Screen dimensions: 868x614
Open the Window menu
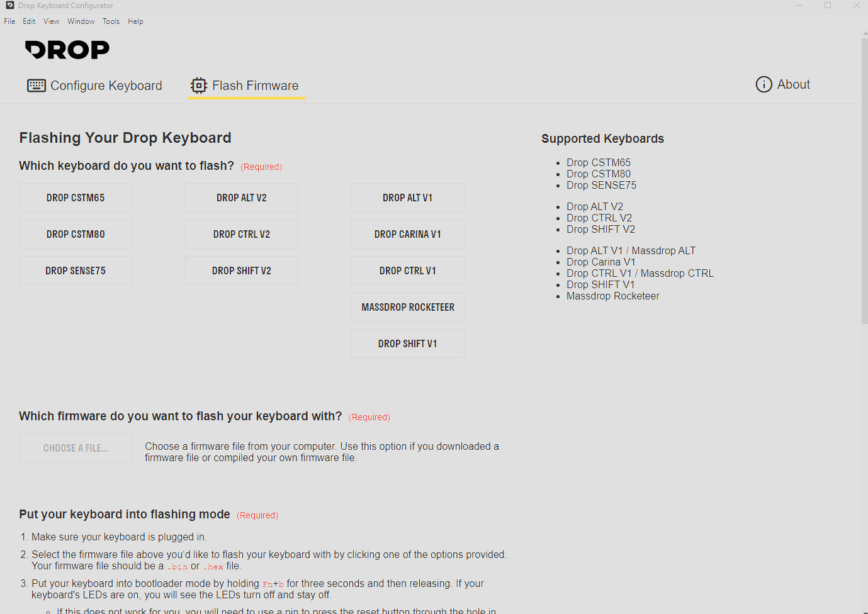[x=81, y=21]
